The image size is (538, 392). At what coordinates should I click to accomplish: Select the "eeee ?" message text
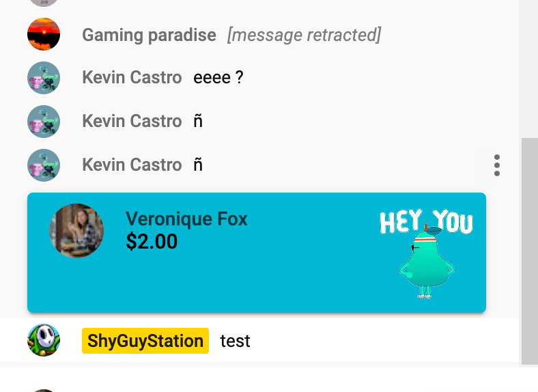218,78
